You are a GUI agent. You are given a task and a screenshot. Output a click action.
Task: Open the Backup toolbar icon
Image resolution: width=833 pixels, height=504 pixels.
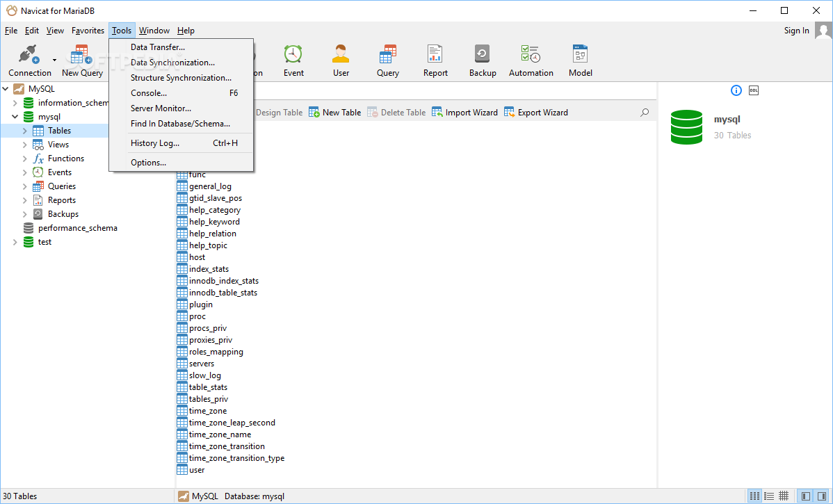coord(483,61)
